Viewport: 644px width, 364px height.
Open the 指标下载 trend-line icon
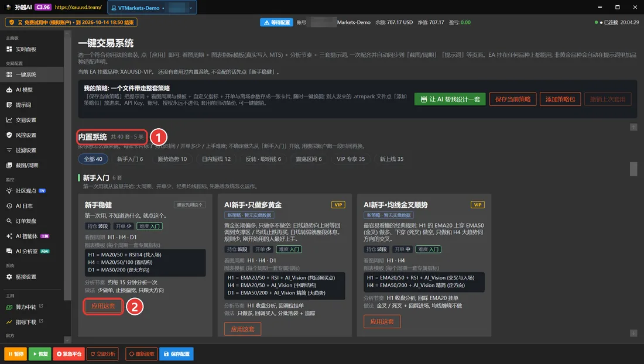9,322
